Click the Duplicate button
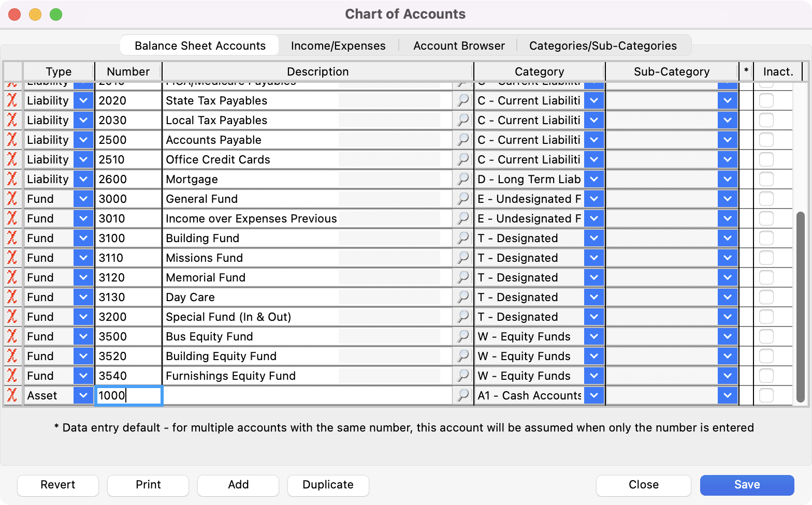The width and height of the screenshot is (812, 505). tap(328, 485)
